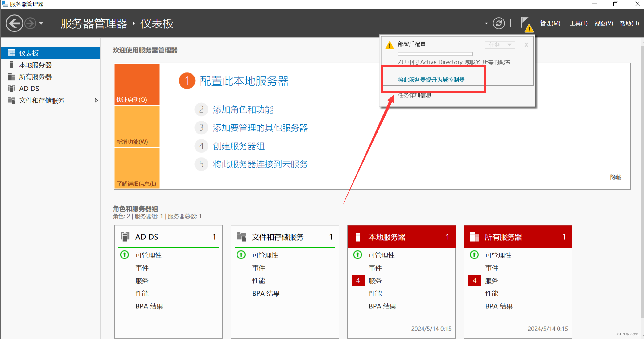This screenshot has width=644, height=339.
Task: Click the back navigation arrow
Action: click(14, 23)
